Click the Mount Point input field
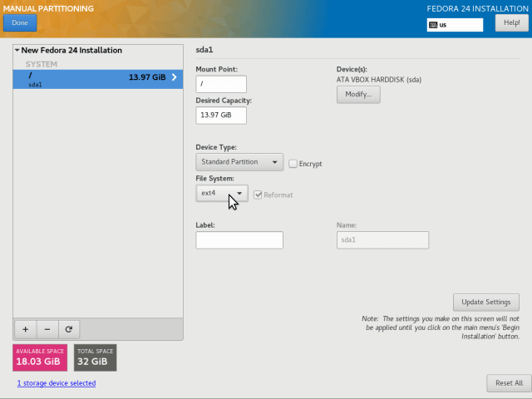532x399 pixels. click(221, 84)
